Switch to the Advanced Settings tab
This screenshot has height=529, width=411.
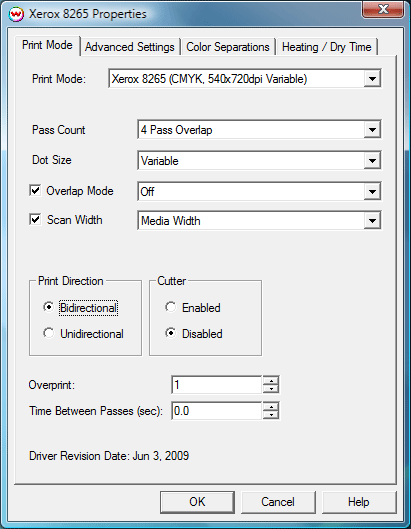[130, 47]
